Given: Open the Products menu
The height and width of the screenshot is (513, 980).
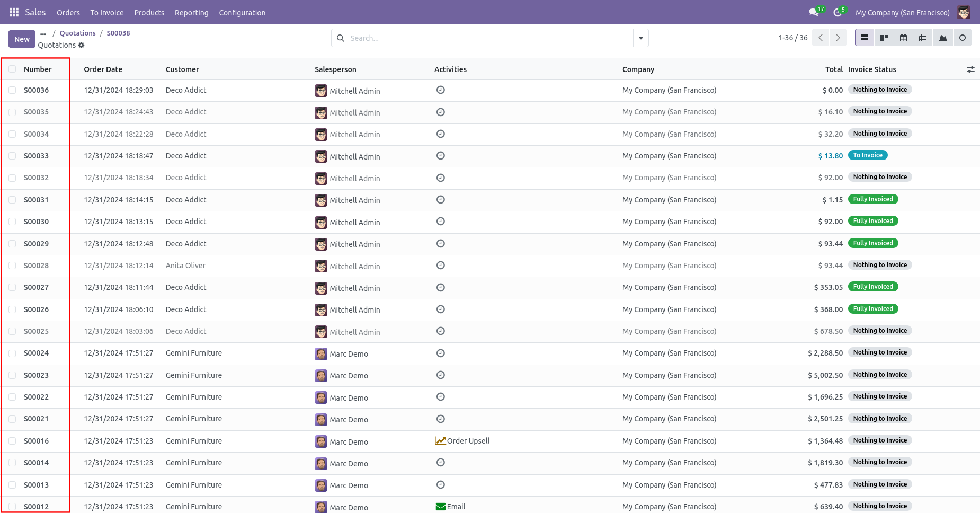Looking at the screenshot, I should click(x=149, y=13).
